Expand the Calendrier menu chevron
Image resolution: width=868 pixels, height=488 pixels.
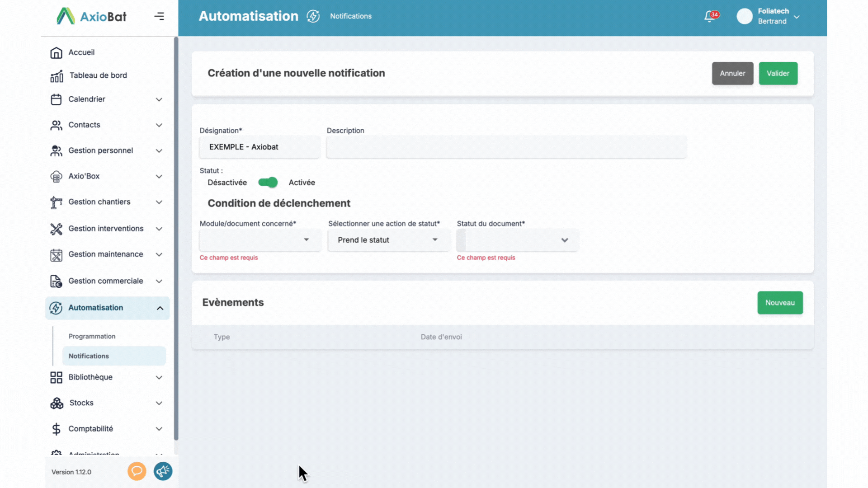[159, 99]
